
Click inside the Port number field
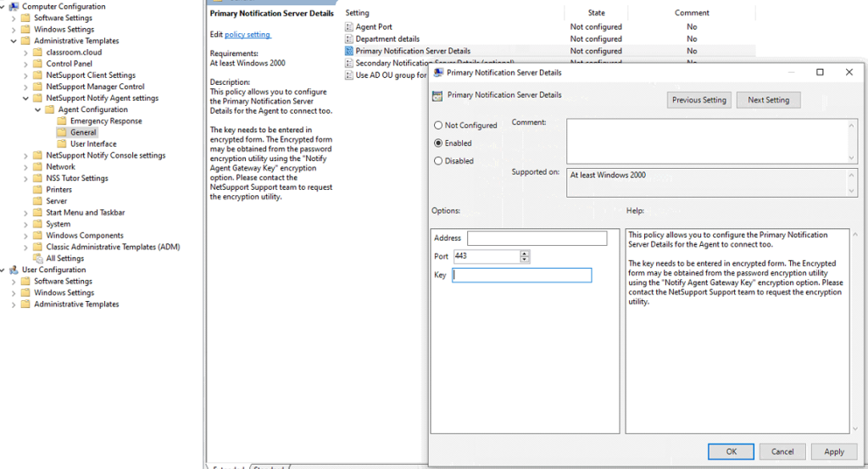pyautogui.click(x=487, y=256)
